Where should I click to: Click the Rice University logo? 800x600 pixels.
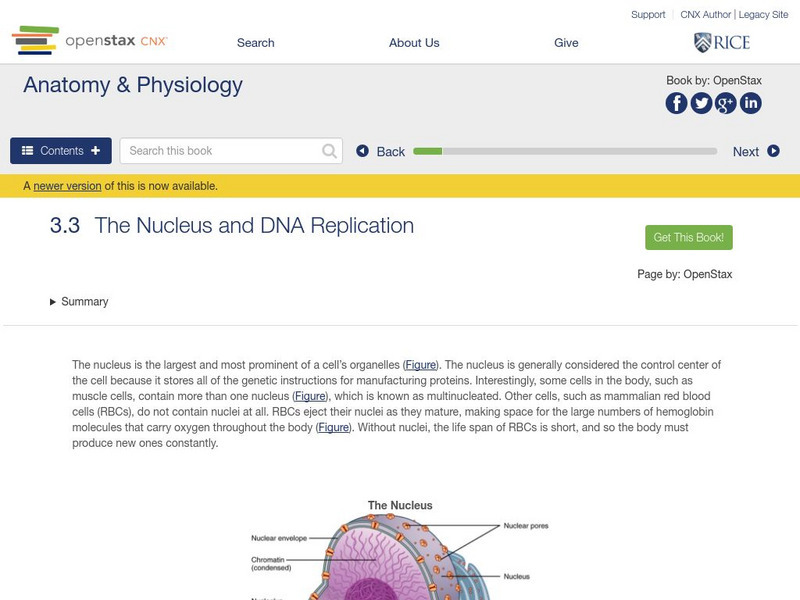[x=721, y=42]
